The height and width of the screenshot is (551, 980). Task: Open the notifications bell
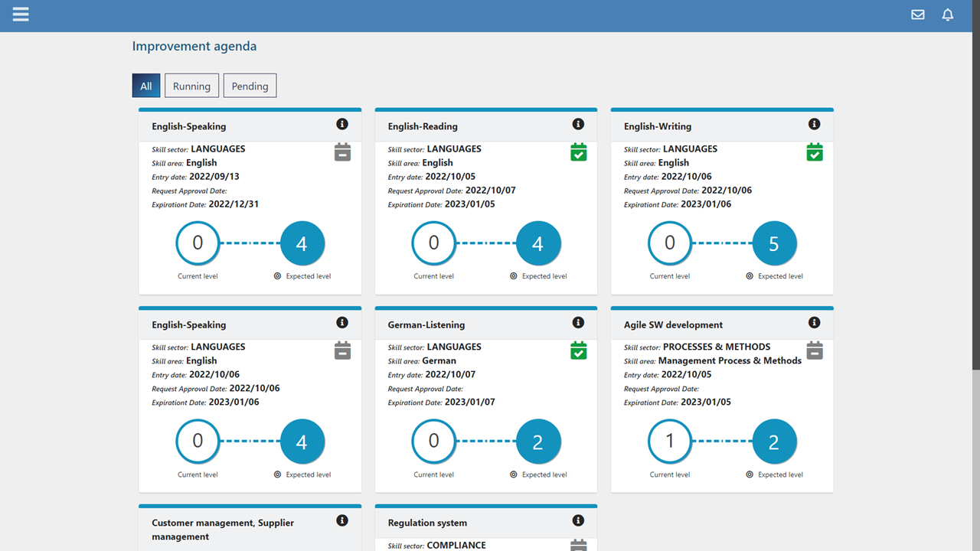click(948, 15)
